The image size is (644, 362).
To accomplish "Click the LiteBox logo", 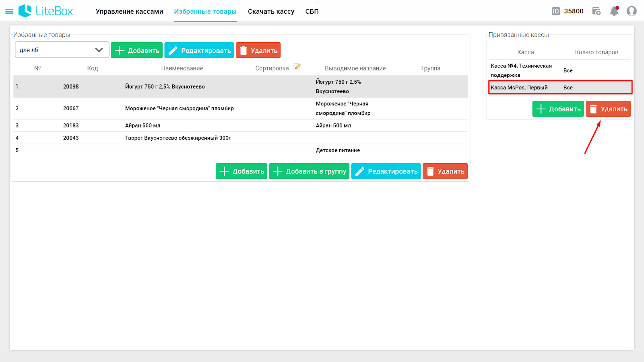I will [x=45, y=11].
